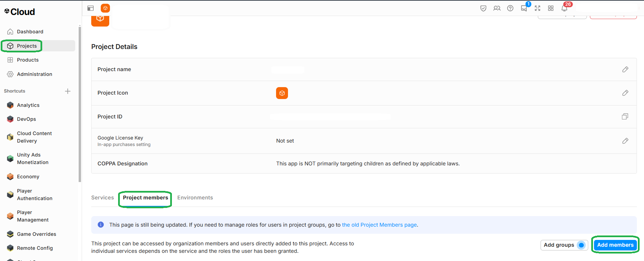This screenshot has width=644, height=261.
Task: Click the Game Overrides icon
Action: click(10, 234)
